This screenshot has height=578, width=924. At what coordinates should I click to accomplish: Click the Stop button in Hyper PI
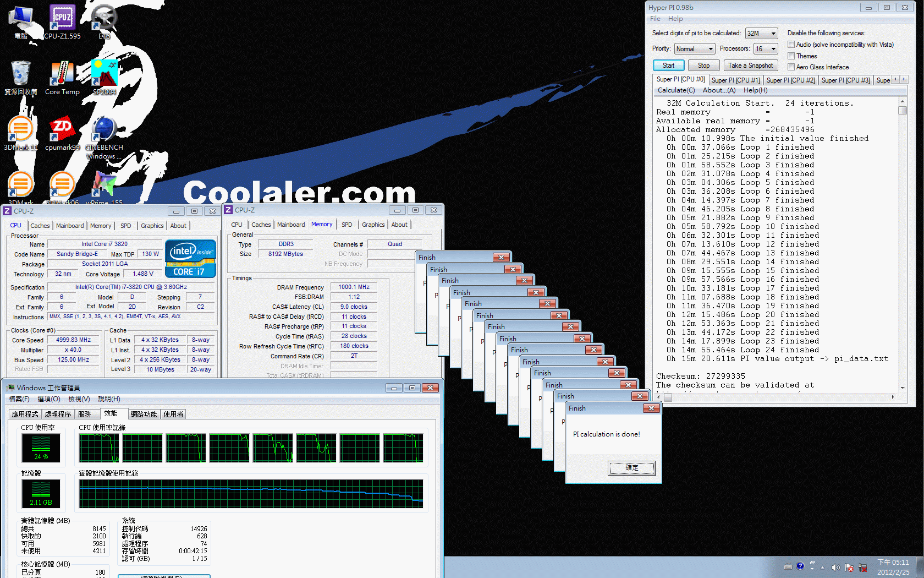click(x=704, y=66)
